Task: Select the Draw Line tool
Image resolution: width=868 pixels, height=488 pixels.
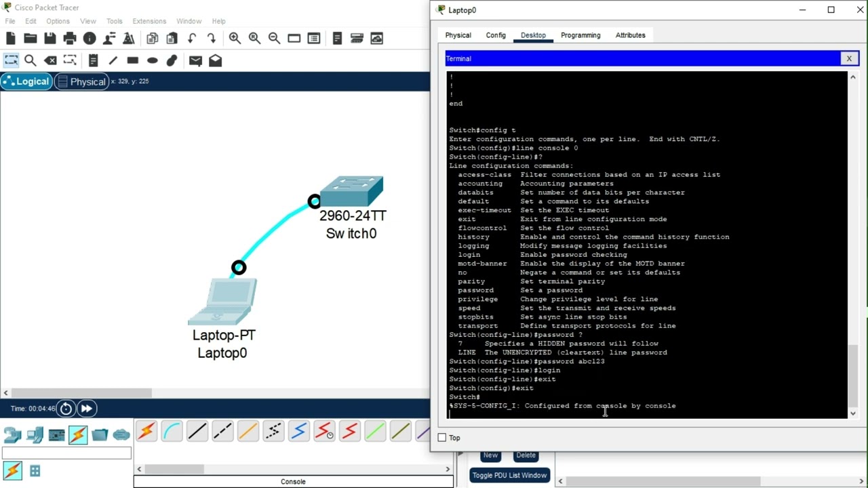Action: (x=113, y=60)
